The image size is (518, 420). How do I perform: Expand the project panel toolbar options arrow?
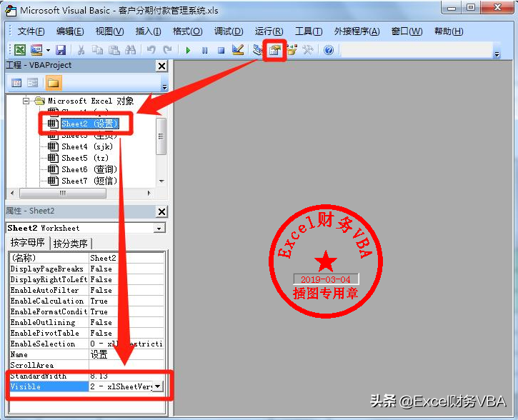[x=164, y=87]
